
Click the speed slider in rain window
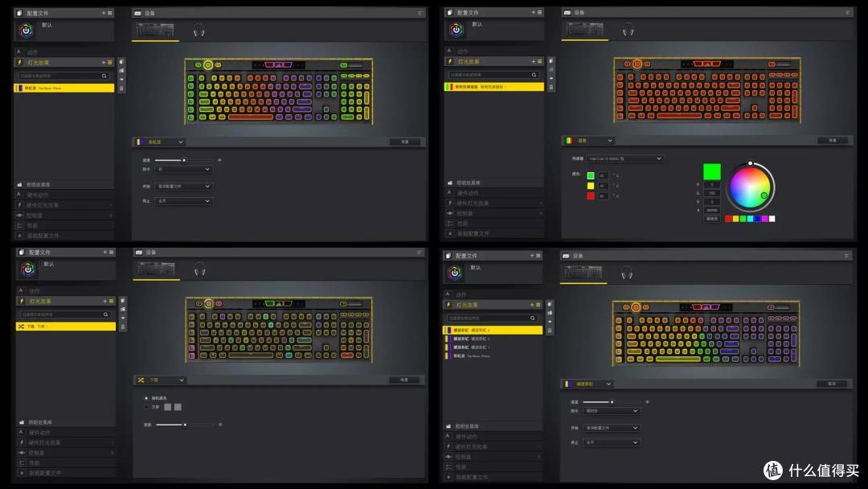coord(184,425)
